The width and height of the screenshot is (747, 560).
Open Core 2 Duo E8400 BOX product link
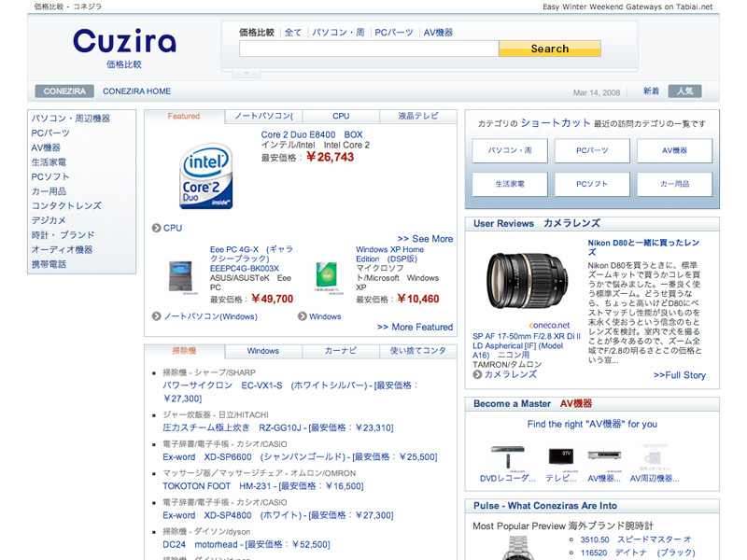click(x=312, y=134)
